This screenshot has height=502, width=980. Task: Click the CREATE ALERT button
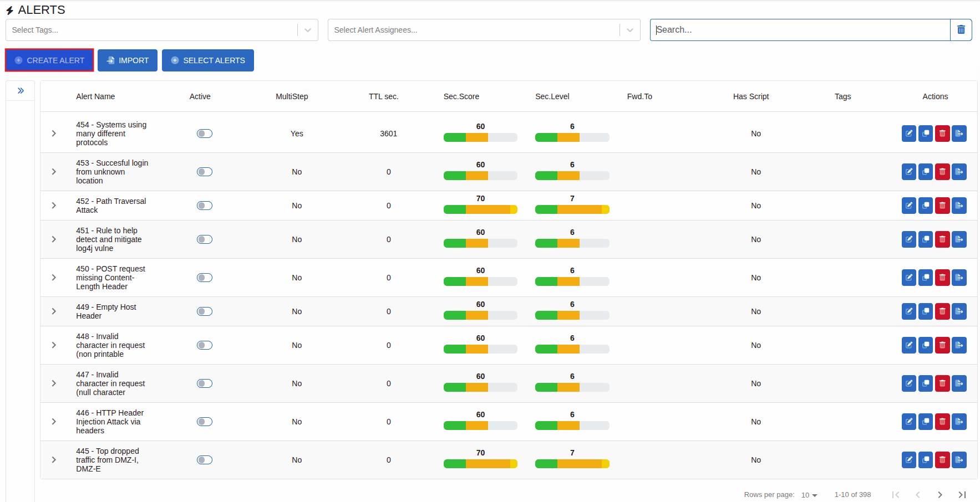tap(49, 60)
